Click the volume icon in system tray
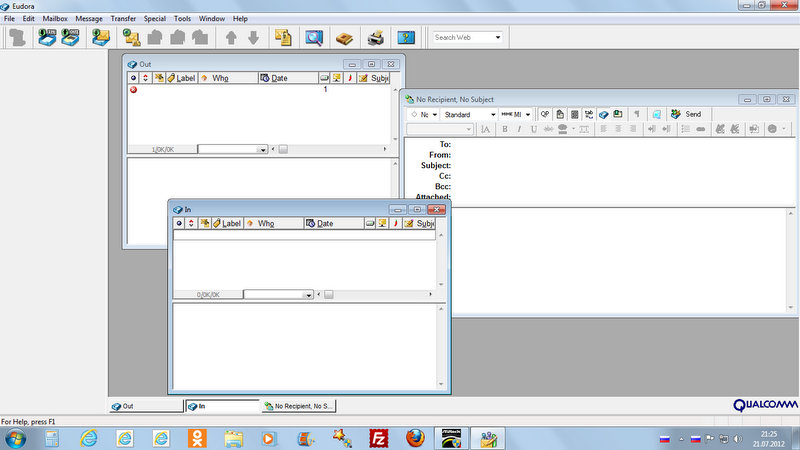 tap(738, 439)
